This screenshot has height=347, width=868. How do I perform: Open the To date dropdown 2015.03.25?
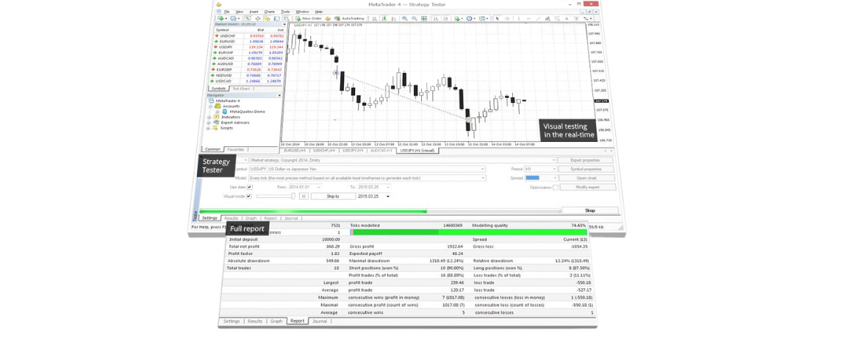(374, 187)
